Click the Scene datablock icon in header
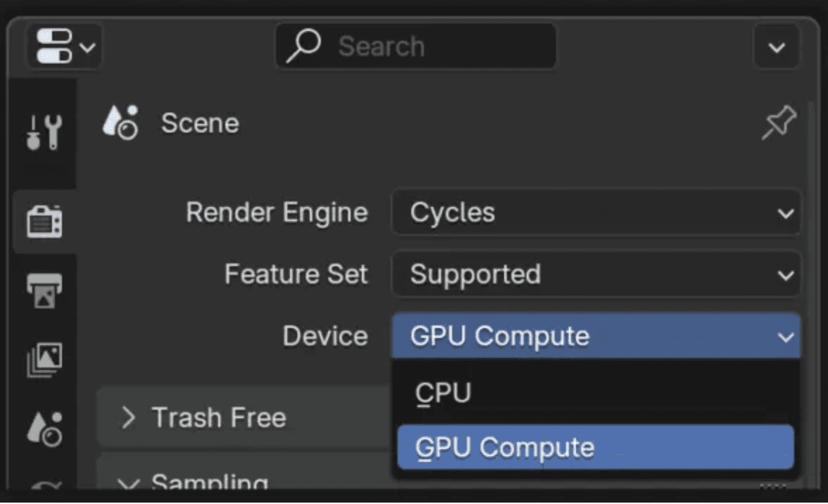 click(x=120, y=122)
